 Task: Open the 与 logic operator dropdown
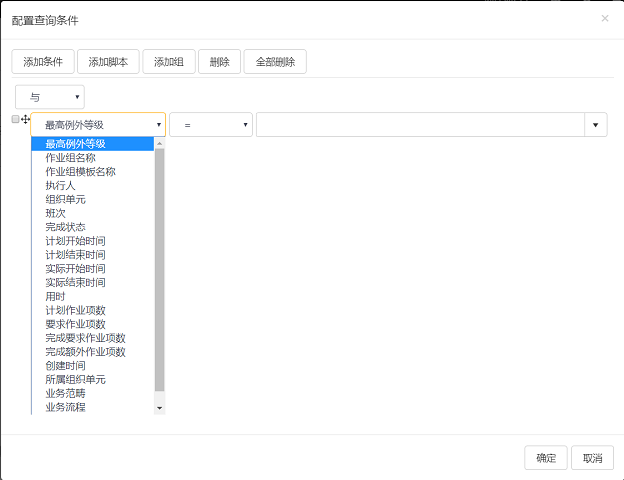pyautogui.click(x=50, y=97)
